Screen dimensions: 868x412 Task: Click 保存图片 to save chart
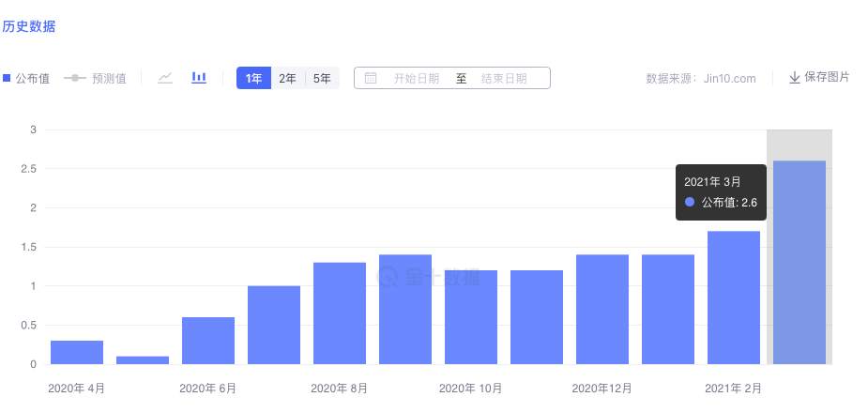point(827,78)
